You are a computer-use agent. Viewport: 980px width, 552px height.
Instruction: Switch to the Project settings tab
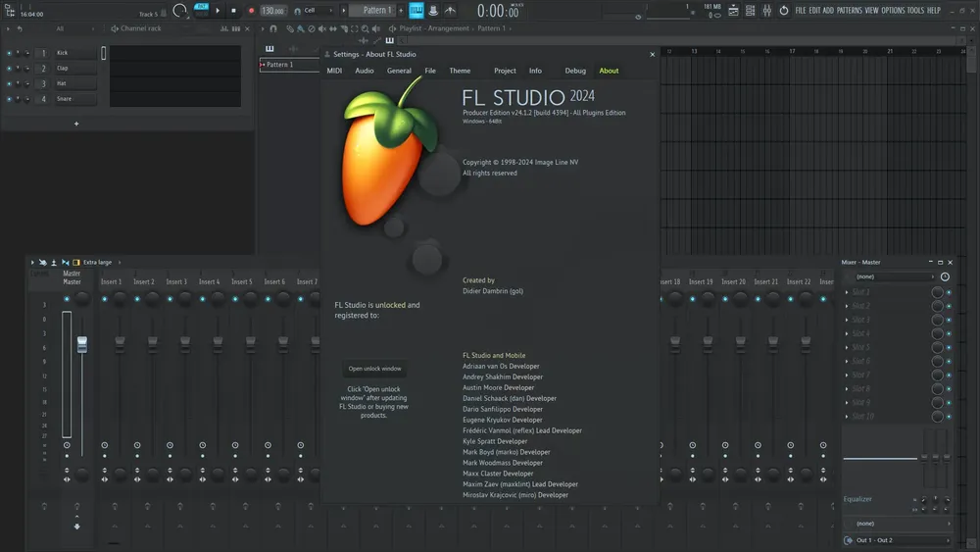(x=505, y=71)
